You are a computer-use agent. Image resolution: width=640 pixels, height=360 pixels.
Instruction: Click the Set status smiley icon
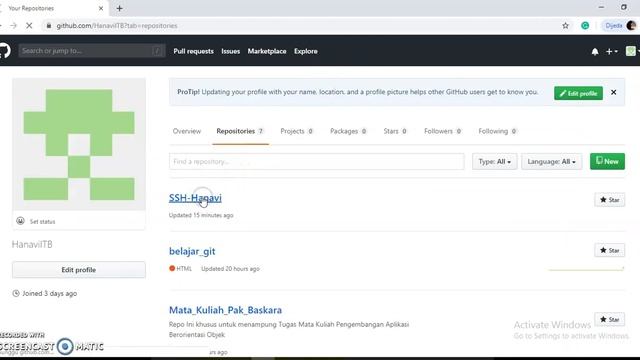pyautogui.click(x=20, y=221)
